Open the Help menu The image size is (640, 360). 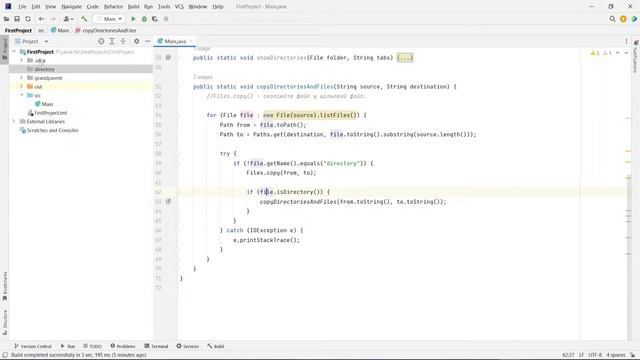[218, 7]
